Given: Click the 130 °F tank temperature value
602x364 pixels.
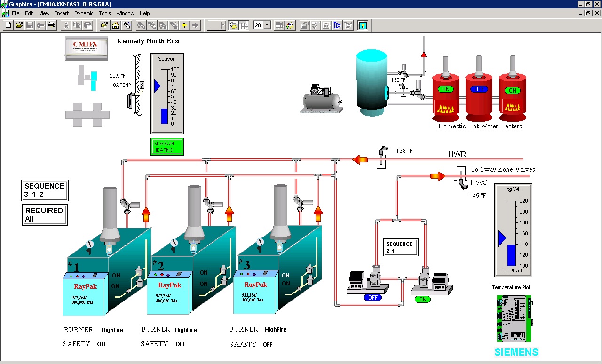Looking at the screenshot, I should [x=398, y=80].
